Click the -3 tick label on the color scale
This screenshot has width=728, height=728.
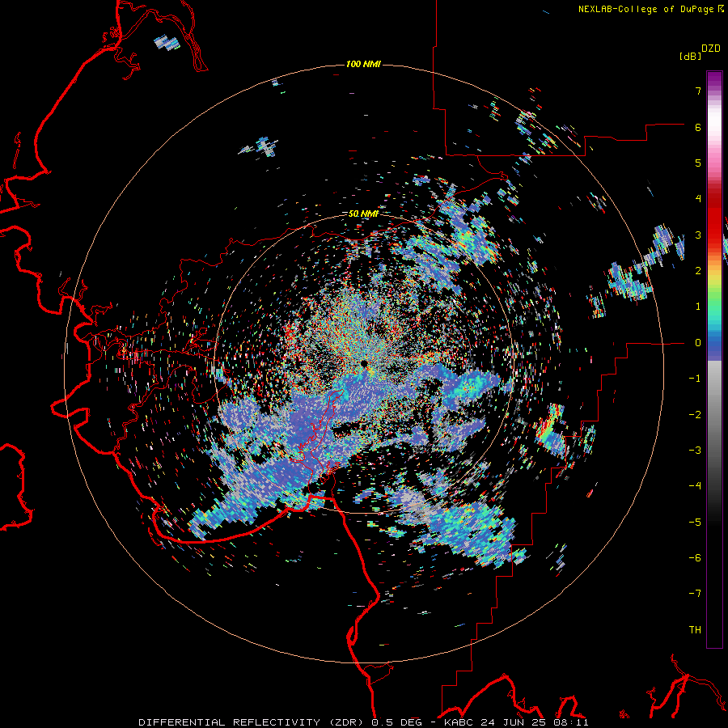pyautogui.click(x=695, y=451)
